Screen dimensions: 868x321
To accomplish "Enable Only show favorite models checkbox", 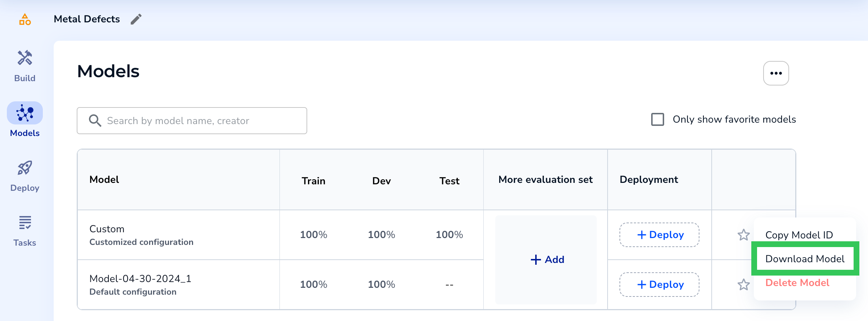I will pos(658,119).
